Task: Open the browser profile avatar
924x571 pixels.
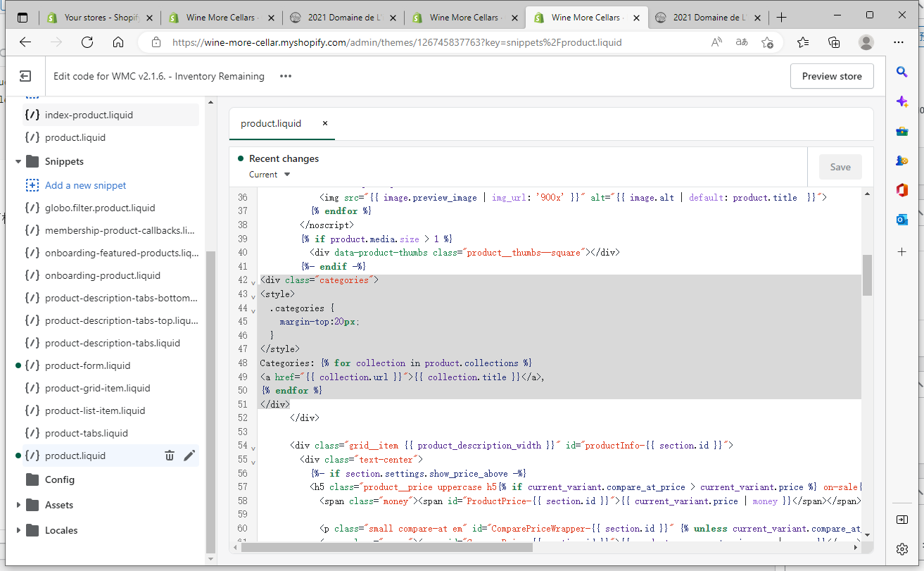Action: (x=866, y=42)
